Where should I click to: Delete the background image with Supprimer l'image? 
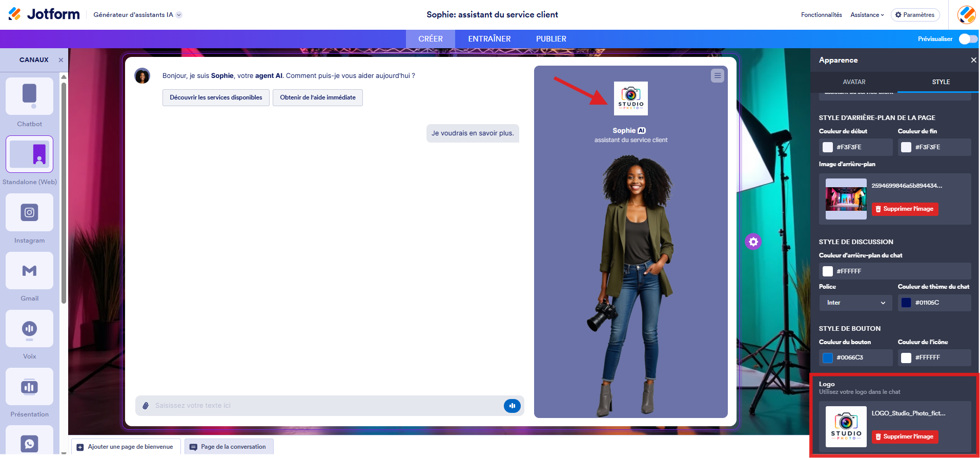(x=905, y=209)
